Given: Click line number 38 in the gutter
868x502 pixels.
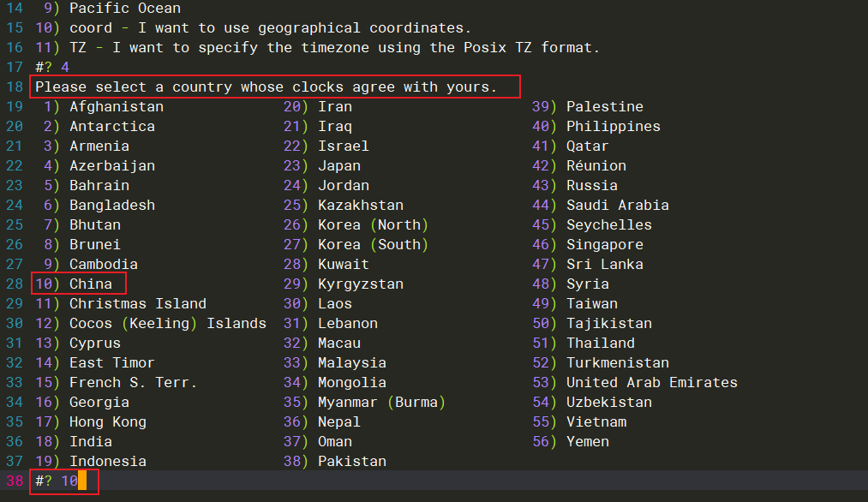Looking at the screenshot, I should click(x=14, y=481).
